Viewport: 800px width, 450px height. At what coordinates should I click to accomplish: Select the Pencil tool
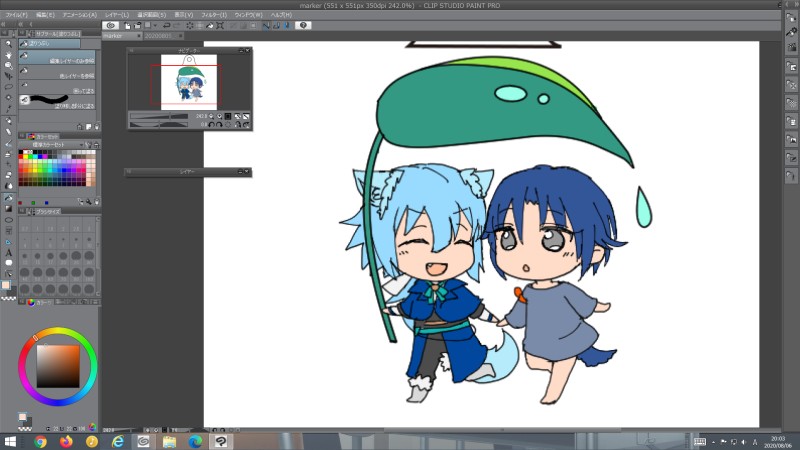[8, 132]
